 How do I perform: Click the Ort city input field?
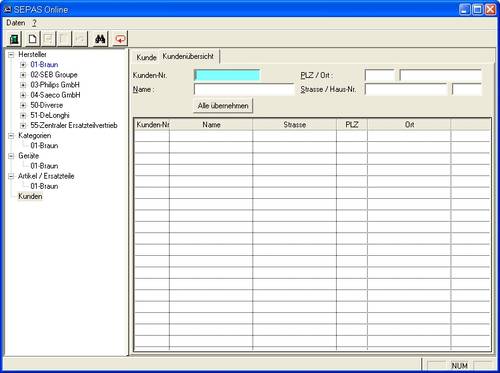click(x=440, y=75)
